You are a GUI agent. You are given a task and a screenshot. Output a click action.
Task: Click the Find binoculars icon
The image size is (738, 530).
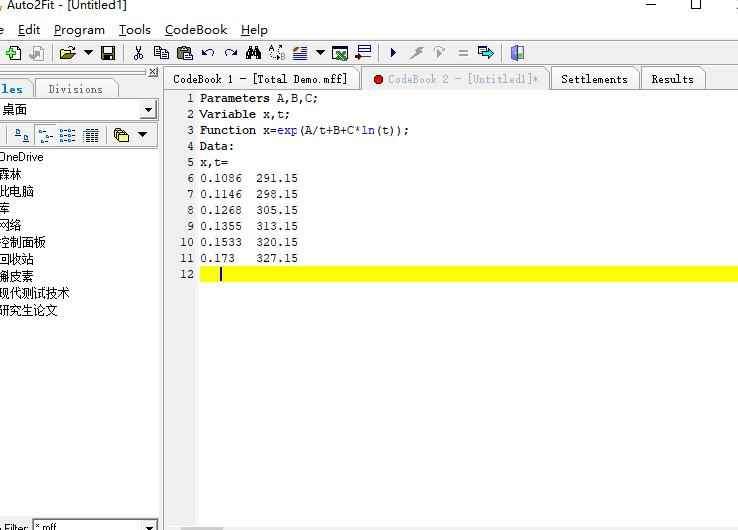(x=253, y=53)
